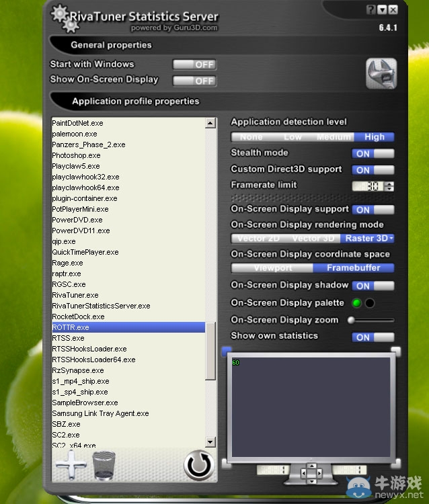Switch off On-Screen Display shadow

(x=373, y=286)
